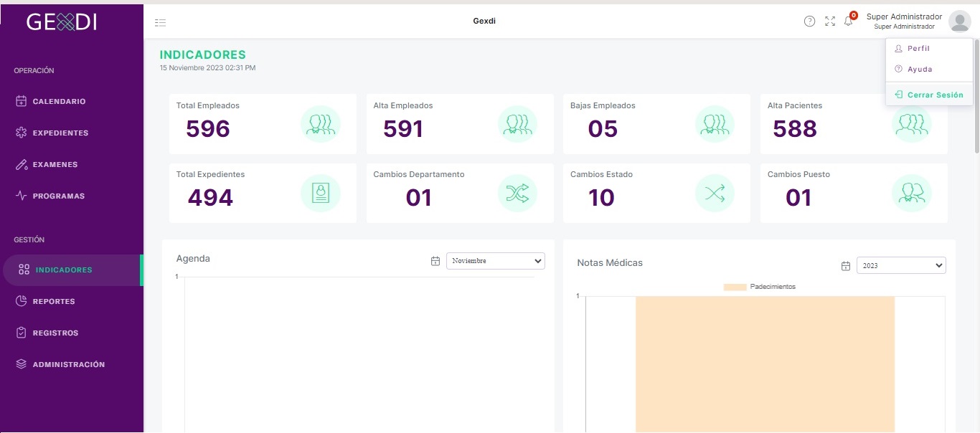Viewport: 980px width, 433px height.
Task: Toggle fullscreen mode icon
Action: [x=830, y=22]
